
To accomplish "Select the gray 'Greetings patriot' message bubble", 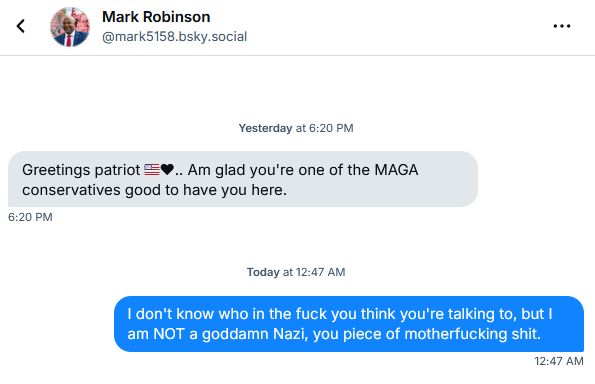I will click(x=243, y=179).
